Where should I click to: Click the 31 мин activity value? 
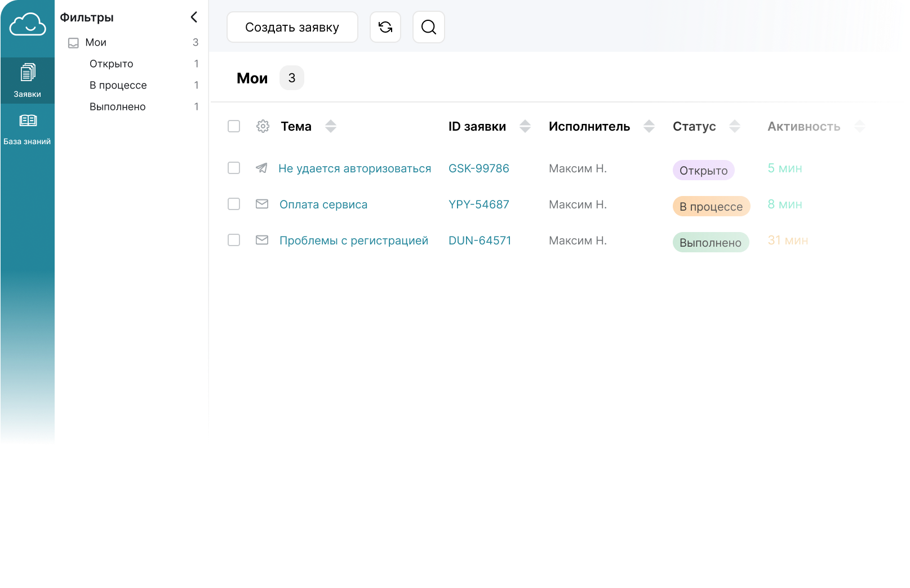tap(788, 240)
